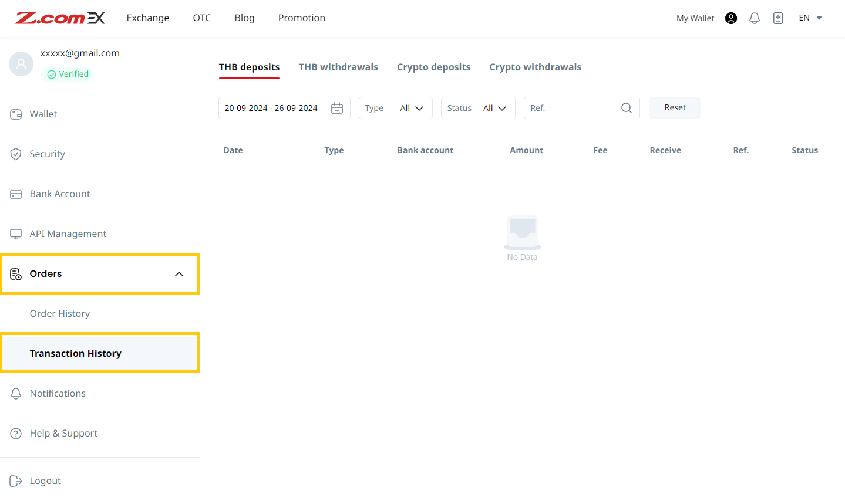Open Promotion in the top navigation

[302, 18]
